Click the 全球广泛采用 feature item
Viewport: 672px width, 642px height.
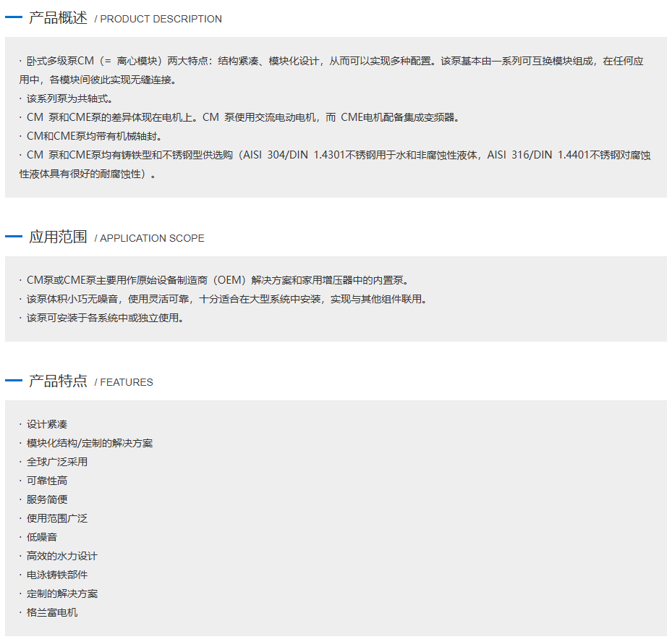[57, 462]
